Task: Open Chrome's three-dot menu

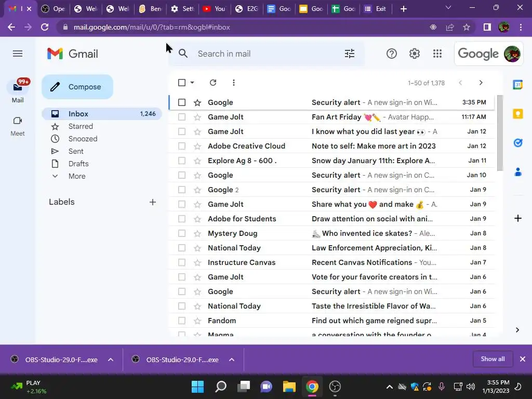Action: coord(521,27)
